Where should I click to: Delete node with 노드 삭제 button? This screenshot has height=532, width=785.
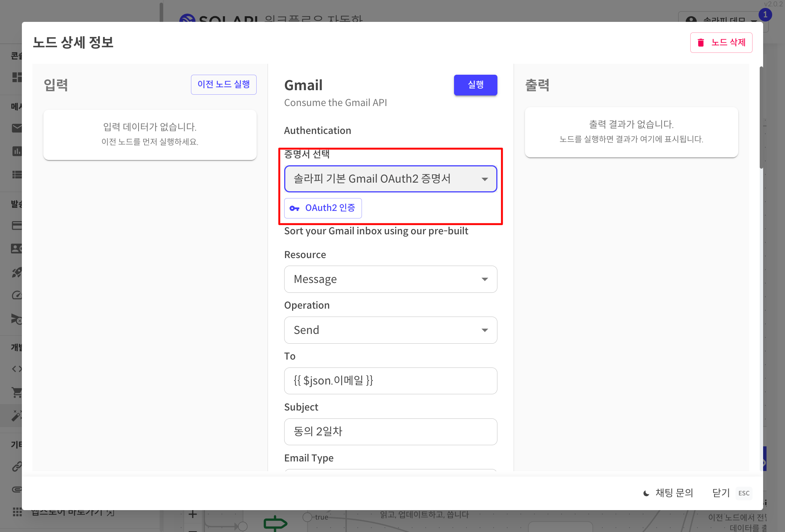(x=721, y=43)
